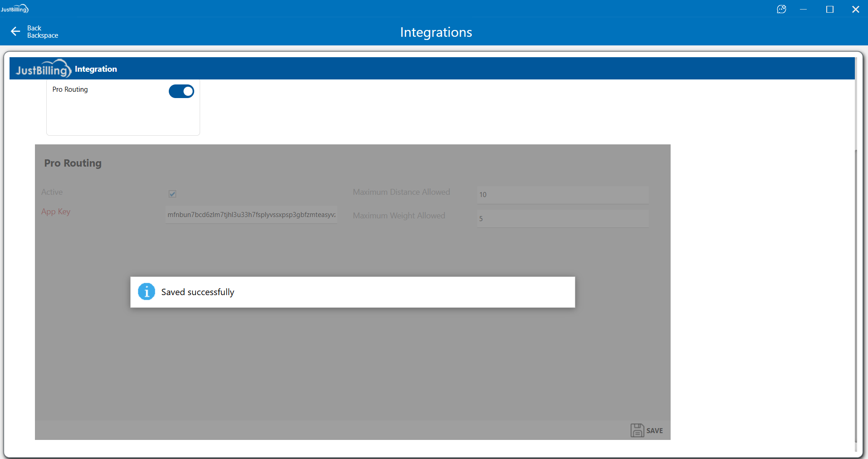Click the Integrations page title
The width and height of the screenshot is (868, 459).
pos(436,32)
